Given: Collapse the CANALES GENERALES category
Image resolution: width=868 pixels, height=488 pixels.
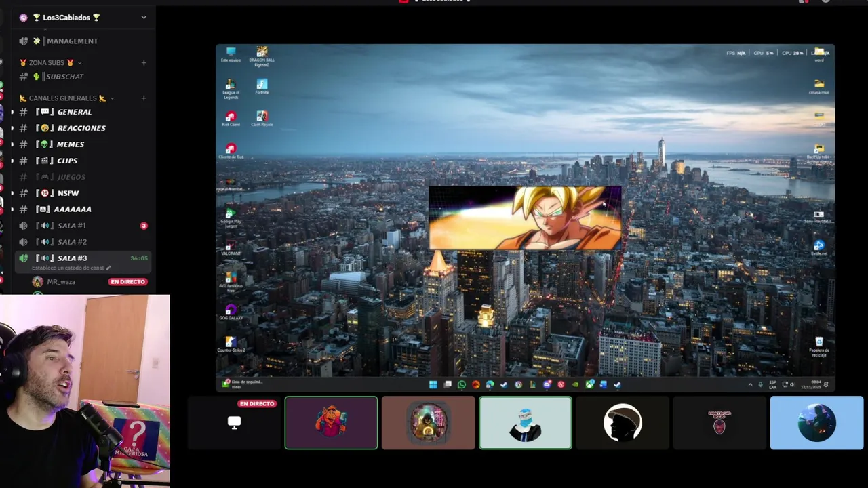Looking at the screenshot, I should point(66,98).
